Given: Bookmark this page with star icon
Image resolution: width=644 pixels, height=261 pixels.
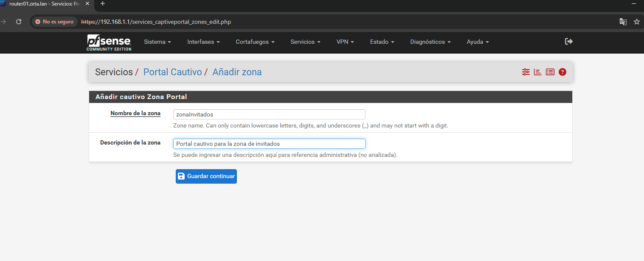Looking at the screenshot, I should 636,22.
